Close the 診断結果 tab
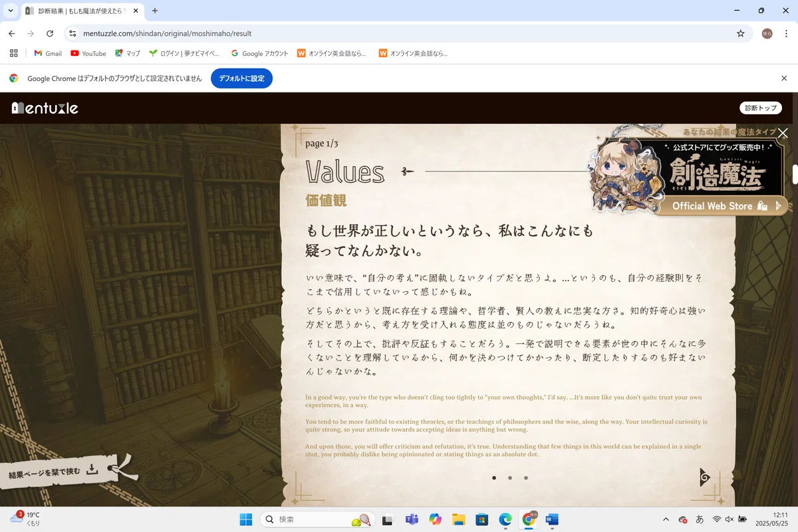This screenshot has height=532, width=798. click(x=134, y=11)
